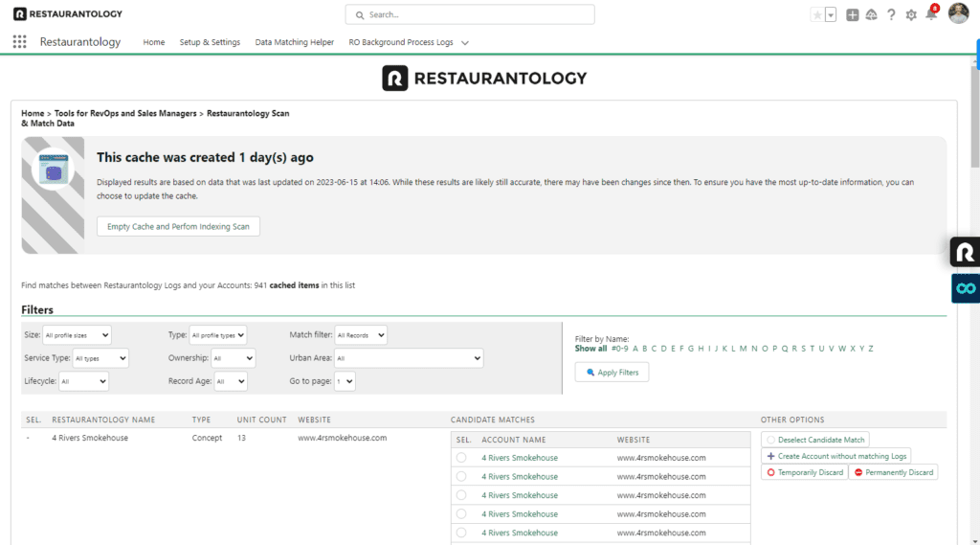This screenshot has width=980, height=545.
Task: Click Create Account without matching Logs
Action: click(x=836, y=456)
